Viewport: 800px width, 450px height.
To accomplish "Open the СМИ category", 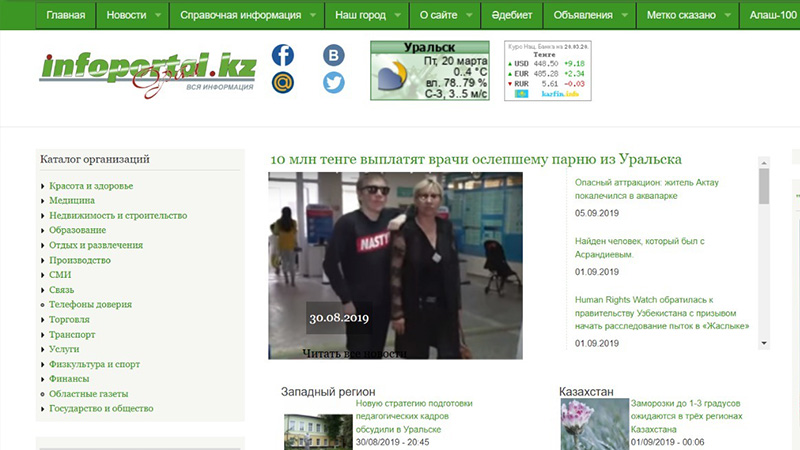I will coord(60,275).
